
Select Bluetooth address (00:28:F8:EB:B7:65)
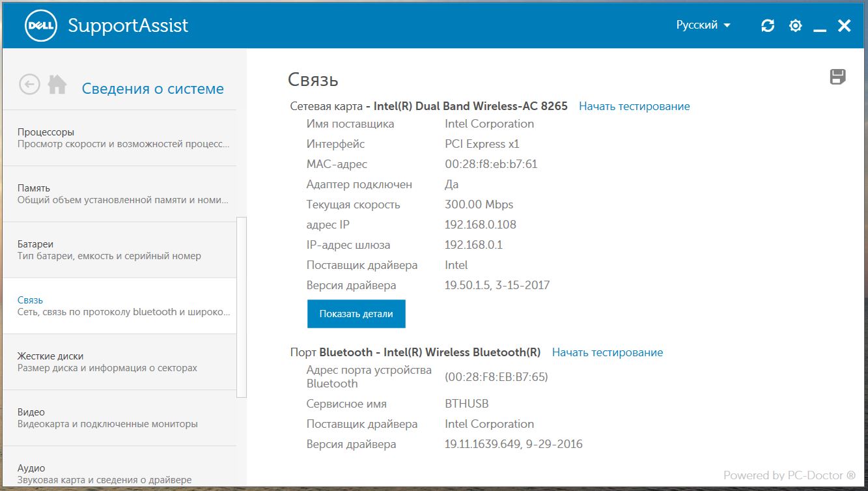pos(497,377)
